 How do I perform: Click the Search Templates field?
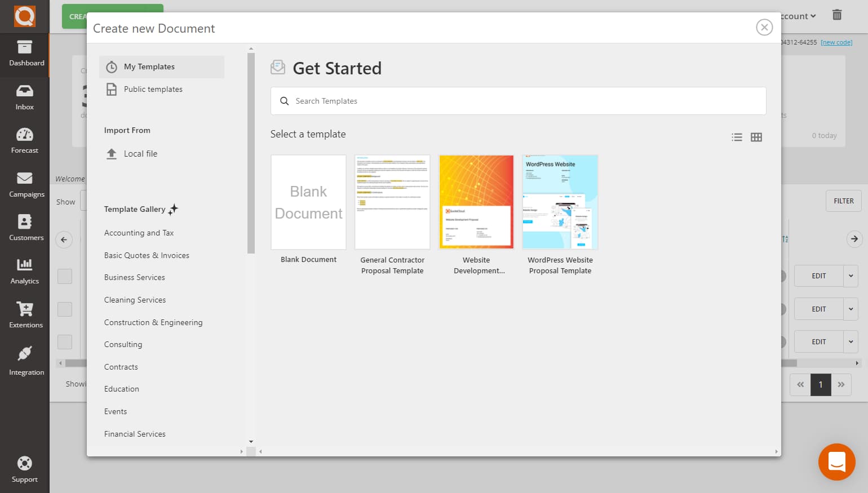pyautogui.click(x=518, y=101)
